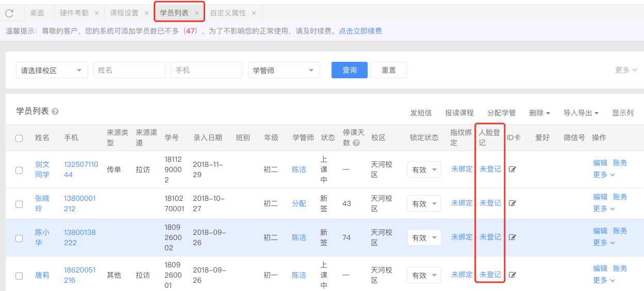The width and height of the screenshot is (644, 291).
Task: Switch to the 课程设置 tab
Action: [124, 13]
